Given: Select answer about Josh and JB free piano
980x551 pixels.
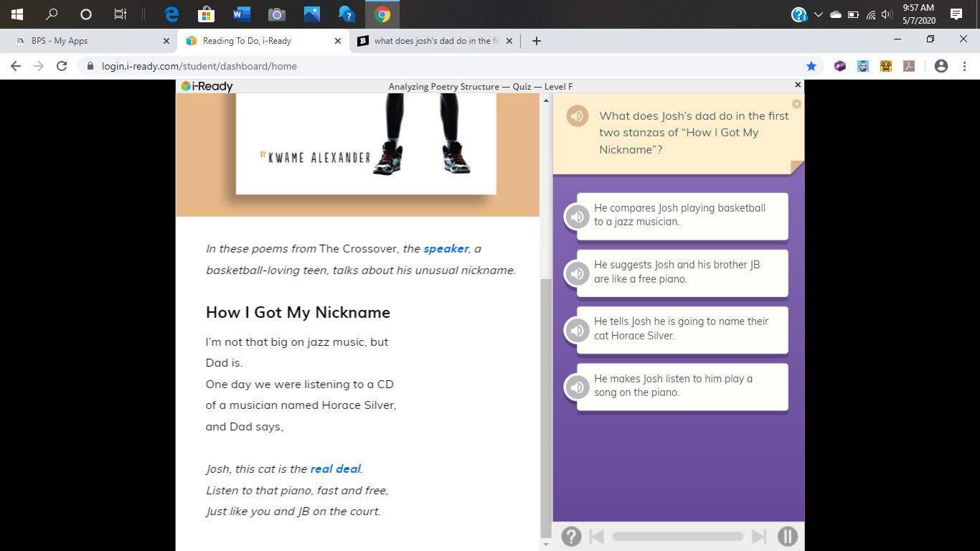Looking at the screenshot, I should click(682, 272).
